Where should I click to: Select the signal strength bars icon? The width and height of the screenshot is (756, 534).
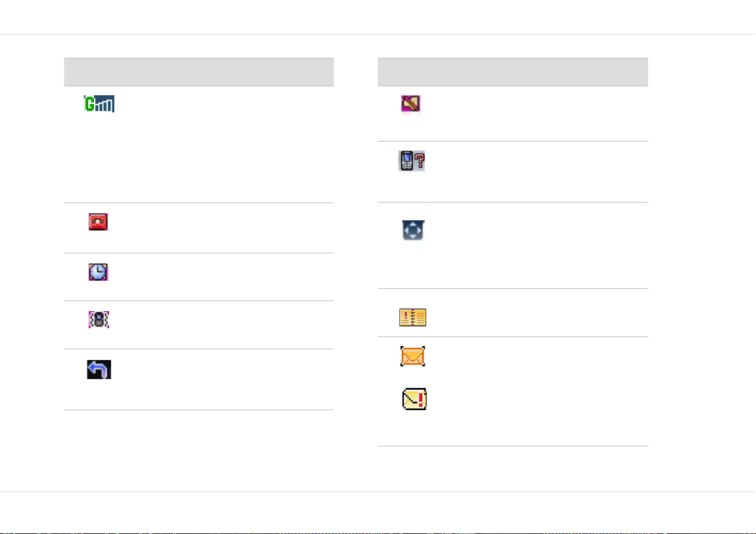[105, 103]
